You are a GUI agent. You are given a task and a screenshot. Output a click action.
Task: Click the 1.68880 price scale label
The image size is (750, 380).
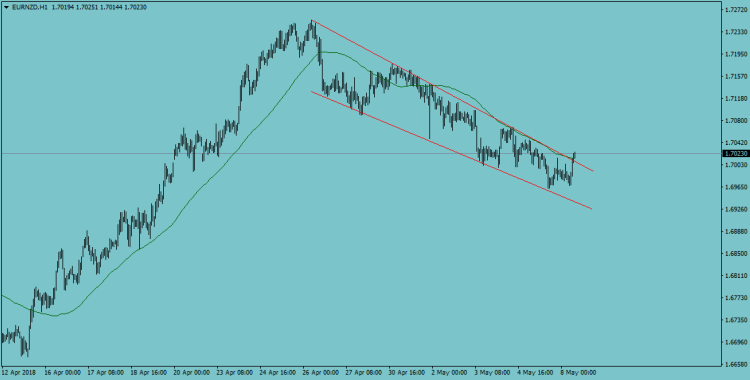click(737, 231)
